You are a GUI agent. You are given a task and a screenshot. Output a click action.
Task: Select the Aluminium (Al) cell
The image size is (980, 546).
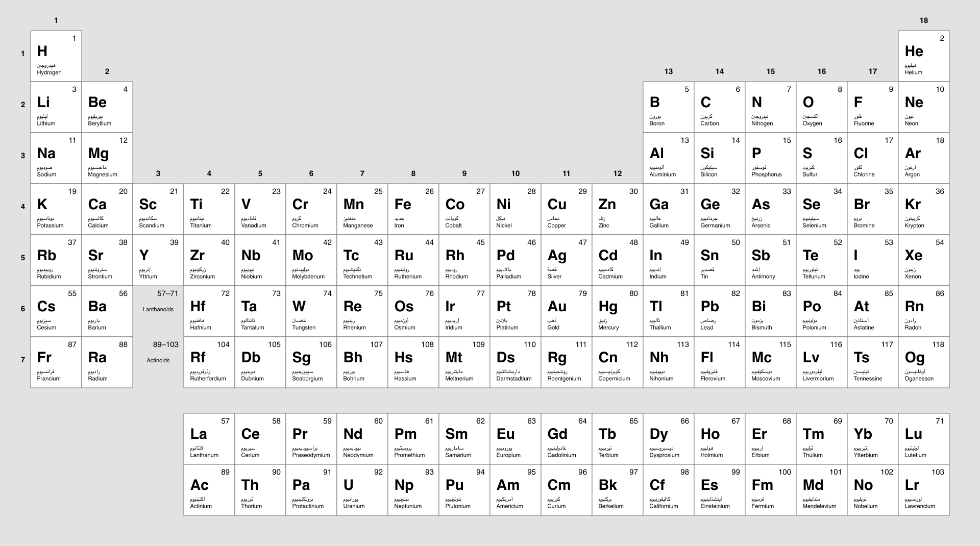[x=669, y=158]
